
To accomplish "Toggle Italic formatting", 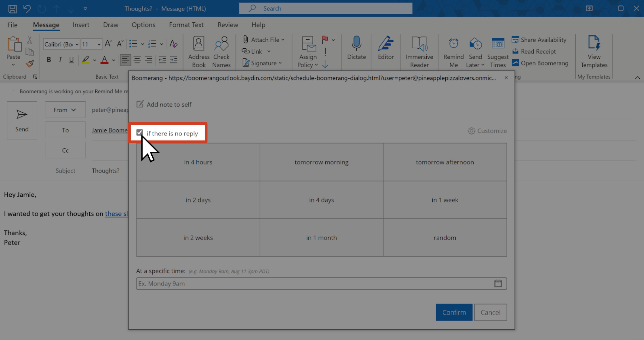I will point(60,60).
